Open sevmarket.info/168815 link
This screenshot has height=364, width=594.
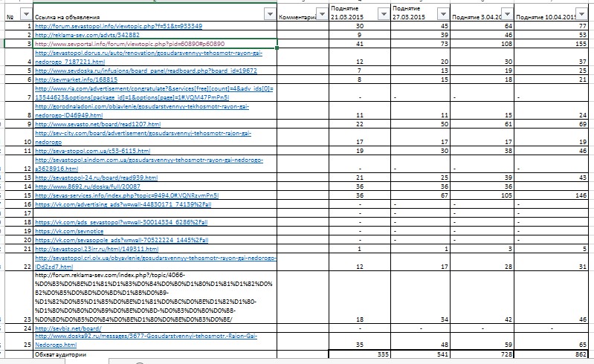(x=76, y=79)
